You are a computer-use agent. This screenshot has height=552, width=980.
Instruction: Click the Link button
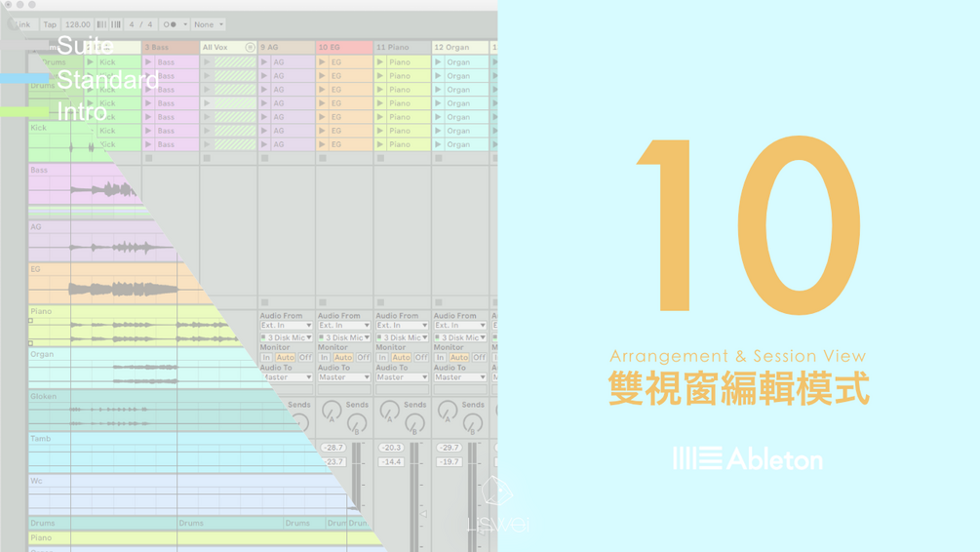click(x=22, y=24)
